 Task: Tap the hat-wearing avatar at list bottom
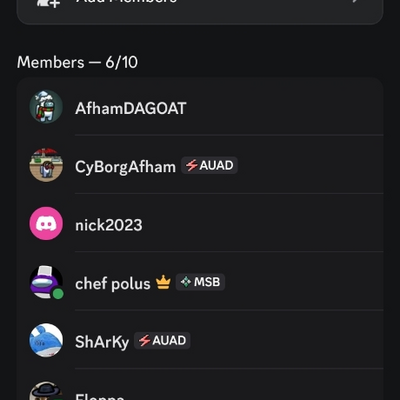tap(46, 392)
